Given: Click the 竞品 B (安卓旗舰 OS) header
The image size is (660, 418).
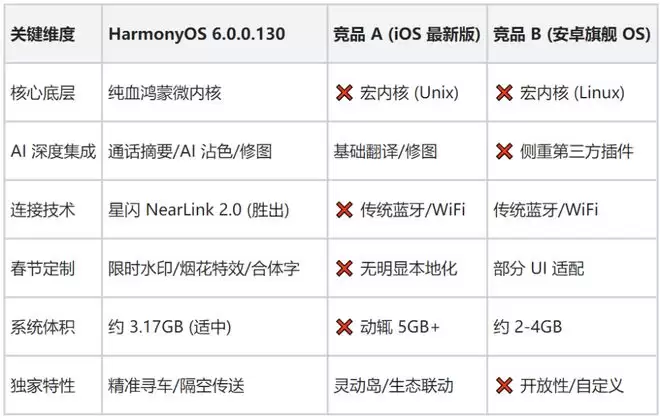Looking at the screenshot, I should (571, 34).
